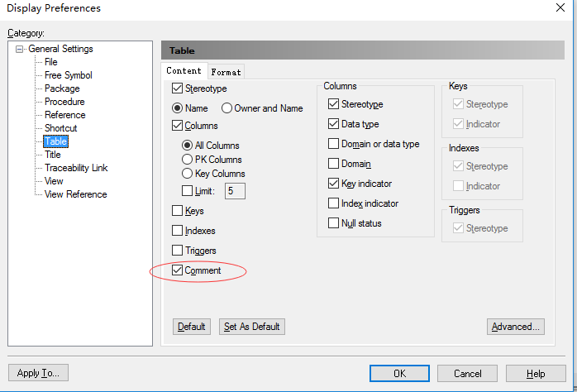Enable Domain or data type checkbox
The width and height of the screenshot is (577, 392).
[333, 144]
